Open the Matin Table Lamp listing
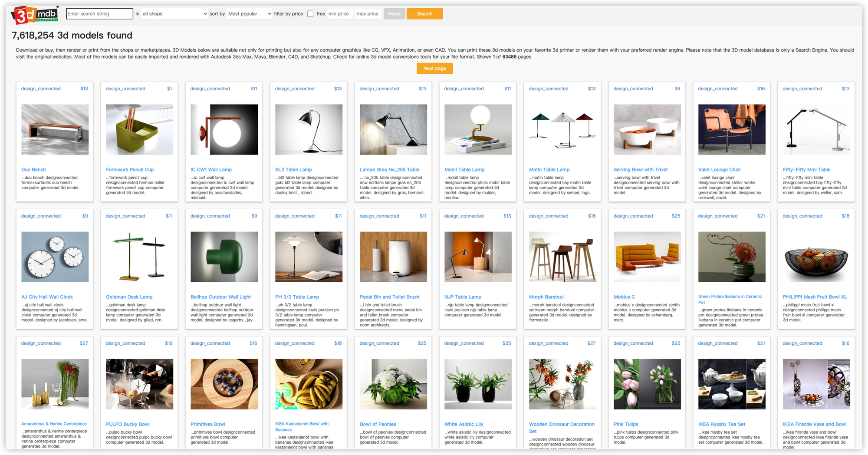868x455 pixels. [x=549, y=169]
